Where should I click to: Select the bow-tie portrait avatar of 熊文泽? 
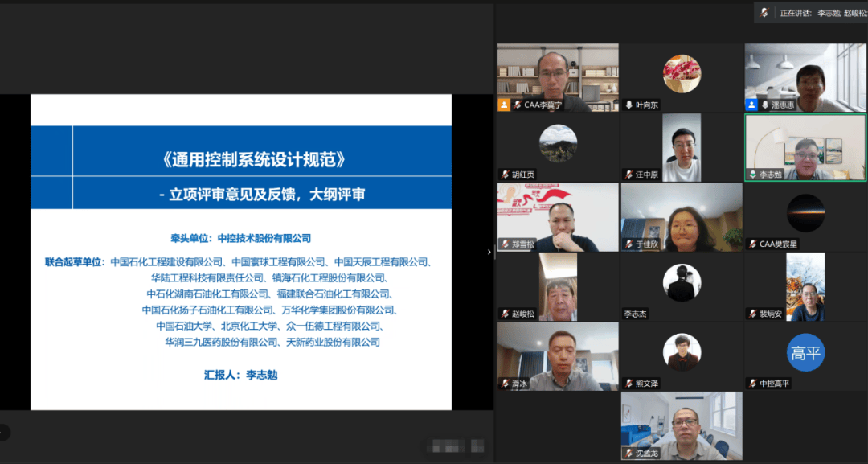coord(682,352)
